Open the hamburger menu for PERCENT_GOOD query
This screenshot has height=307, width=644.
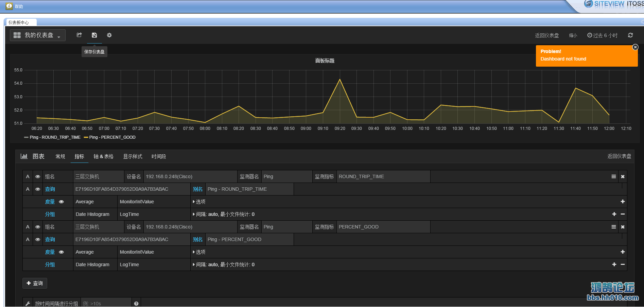click(614, 227)
